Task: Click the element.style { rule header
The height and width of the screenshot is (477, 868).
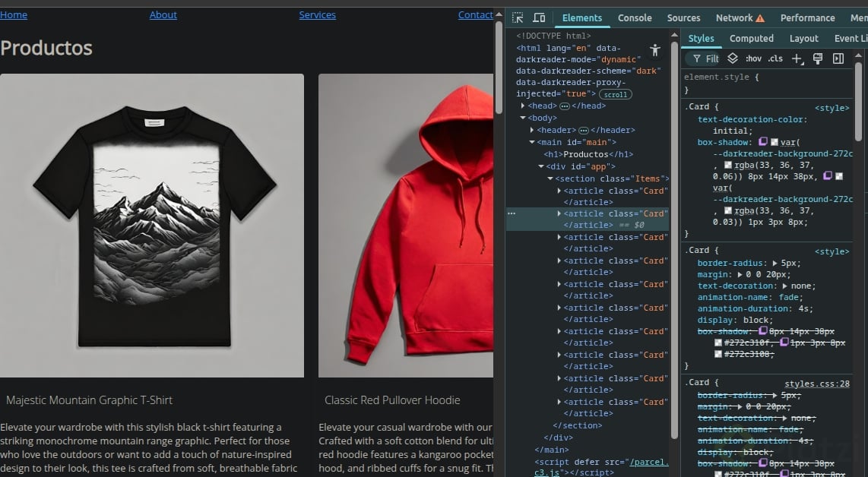Action: coord(721,77)
